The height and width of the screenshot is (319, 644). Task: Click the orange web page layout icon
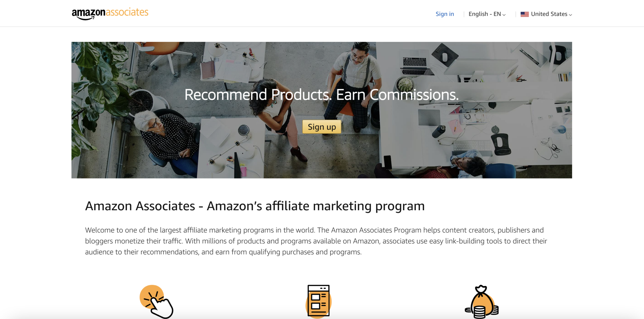[319, 301]
